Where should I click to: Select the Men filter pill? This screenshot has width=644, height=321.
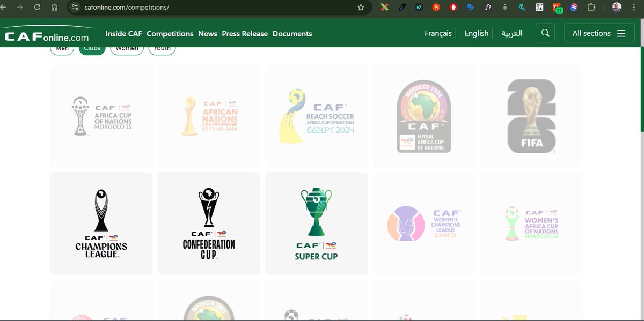coord(62,49)
